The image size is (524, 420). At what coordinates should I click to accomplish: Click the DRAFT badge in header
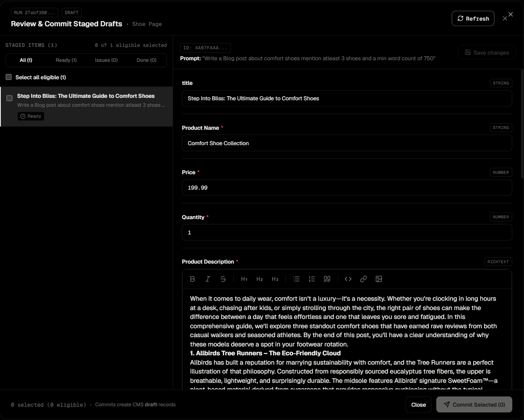pos(72,13)
